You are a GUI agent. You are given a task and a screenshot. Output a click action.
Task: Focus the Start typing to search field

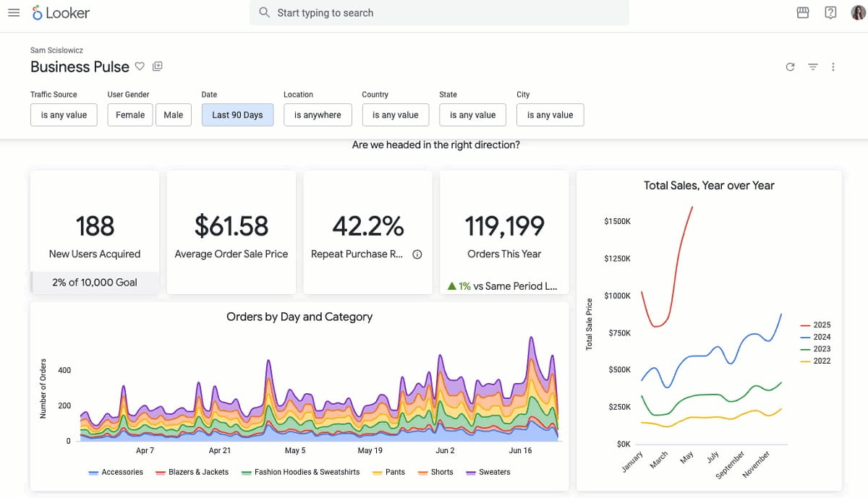coord(439,13)
